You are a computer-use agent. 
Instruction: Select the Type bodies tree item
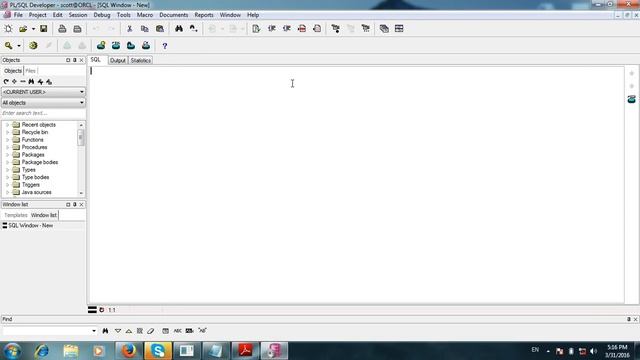tap(35, 177)
